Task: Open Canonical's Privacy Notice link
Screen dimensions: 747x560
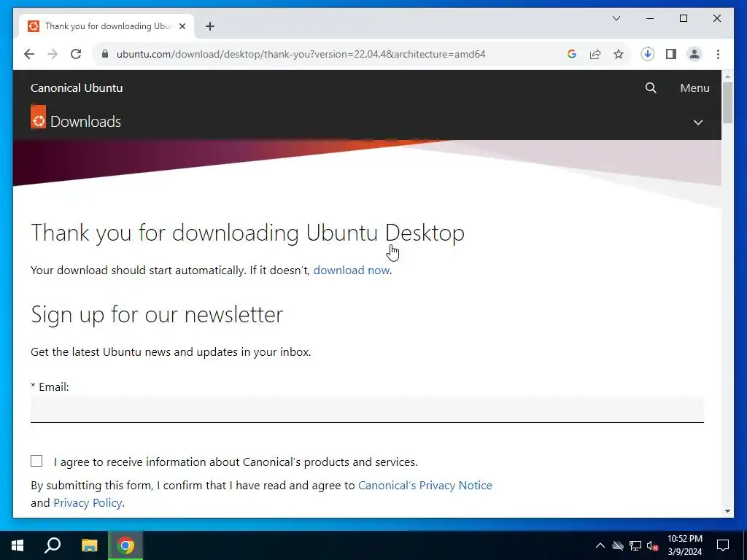Action: point(425,485)
